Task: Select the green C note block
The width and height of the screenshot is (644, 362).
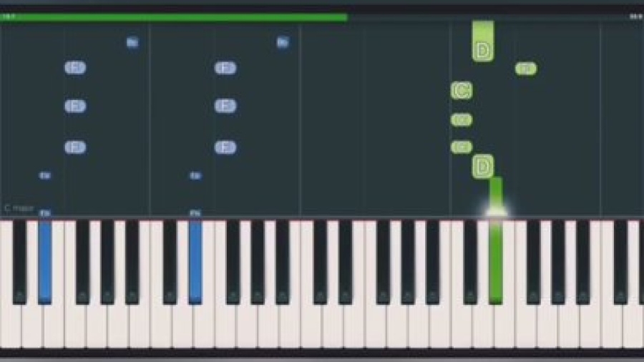Action: pyautogui.click(x=462, y=90)
